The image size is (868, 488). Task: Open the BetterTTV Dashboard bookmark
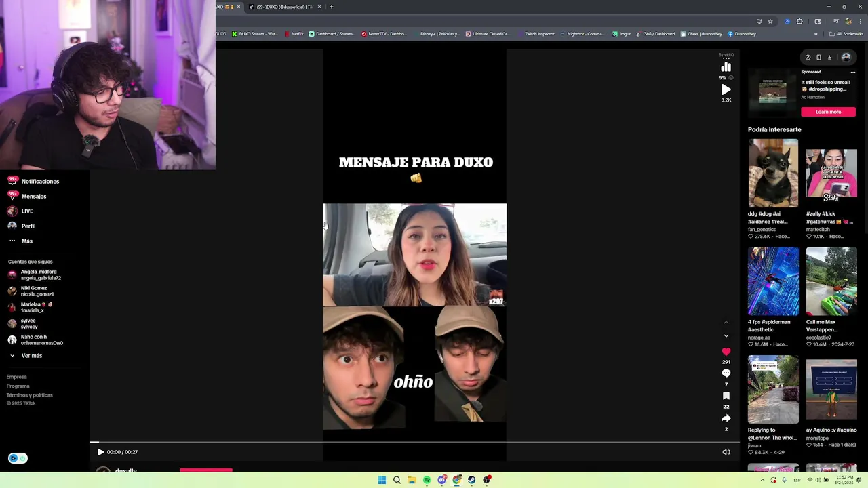384,34
